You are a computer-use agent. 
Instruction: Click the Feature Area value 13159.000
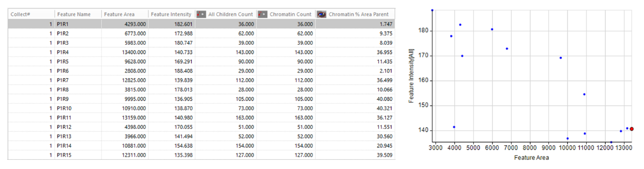pyautogui.click(x=134, y=118)
